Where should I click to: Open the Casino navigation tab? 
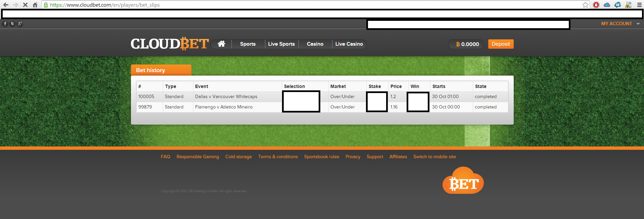[x=315, y=44]
